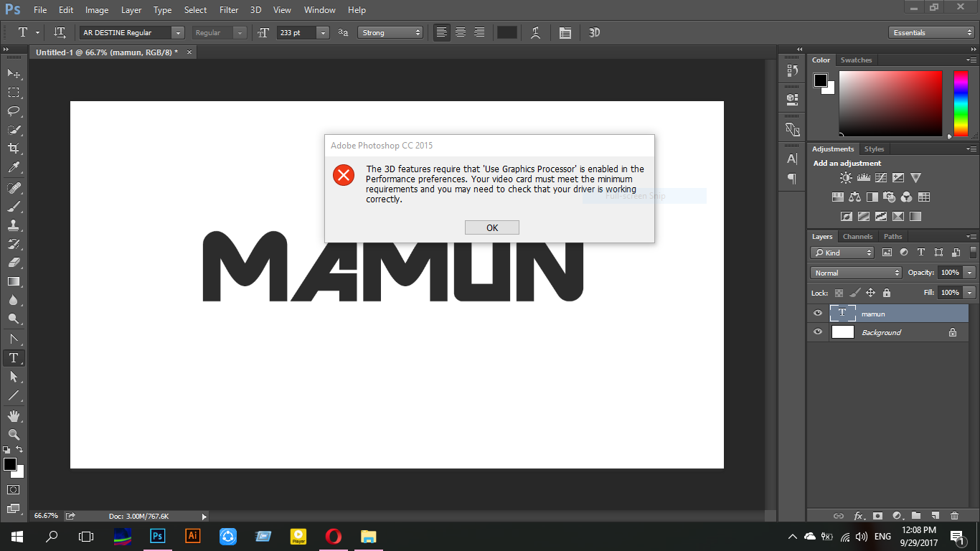
Task: Select the Hand tool
Action: pos(14,416)
